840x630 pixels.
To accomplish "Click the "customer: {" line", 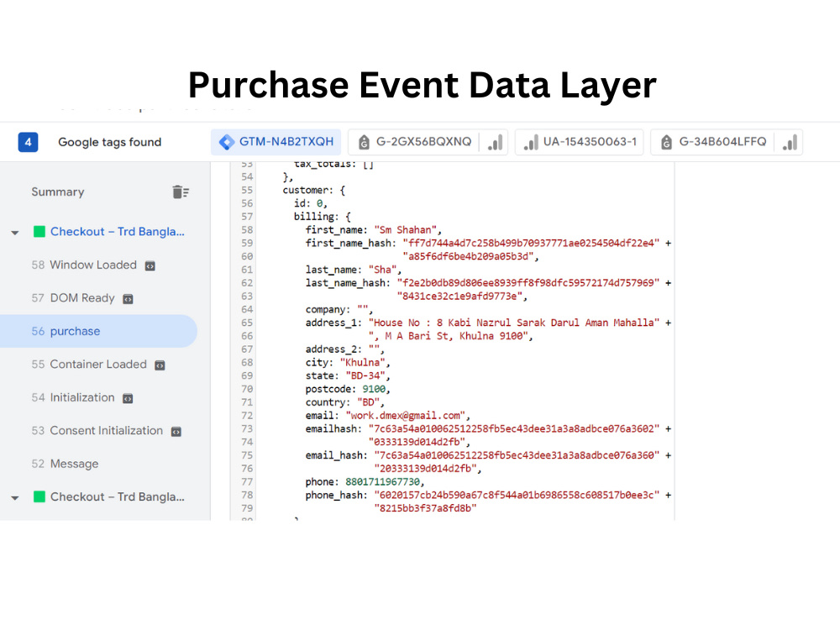I will [314, 190].
